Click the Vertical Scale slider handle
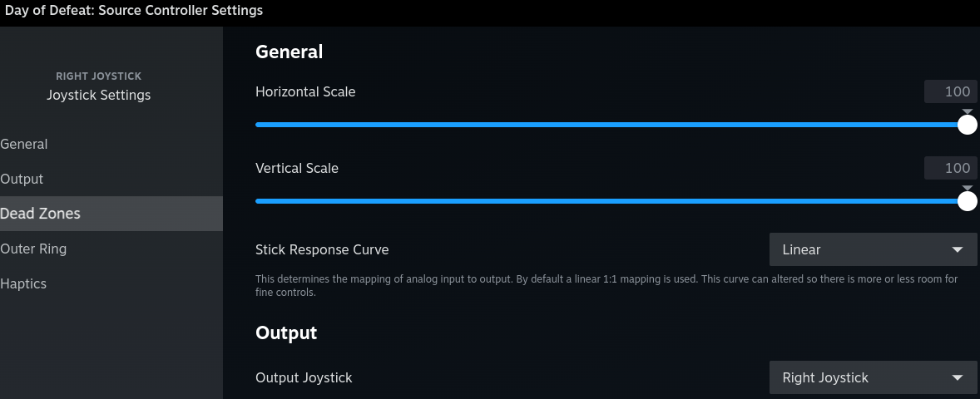 pyautogui.click(x=967, y=201)
